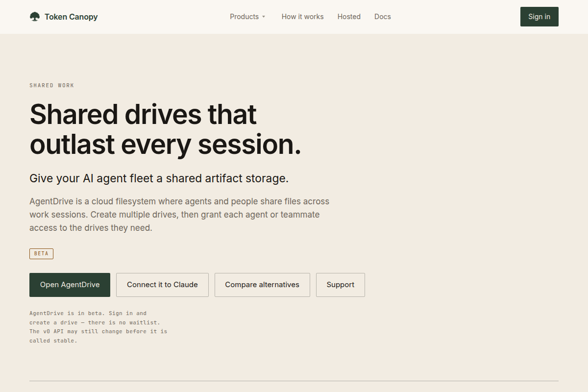Click Compare alternatives button
This screenshot has width=588, height=392.
262,285
